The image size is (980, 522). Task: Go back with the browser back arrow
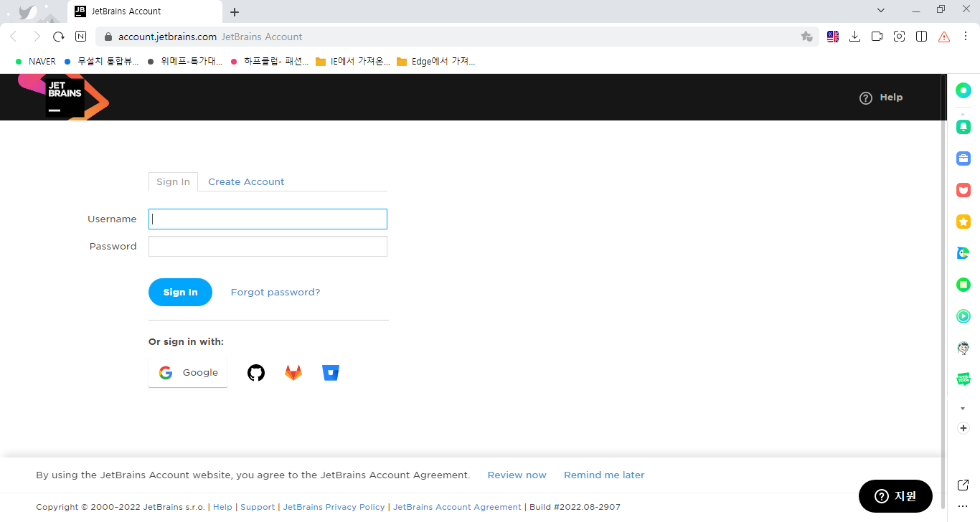14,37
